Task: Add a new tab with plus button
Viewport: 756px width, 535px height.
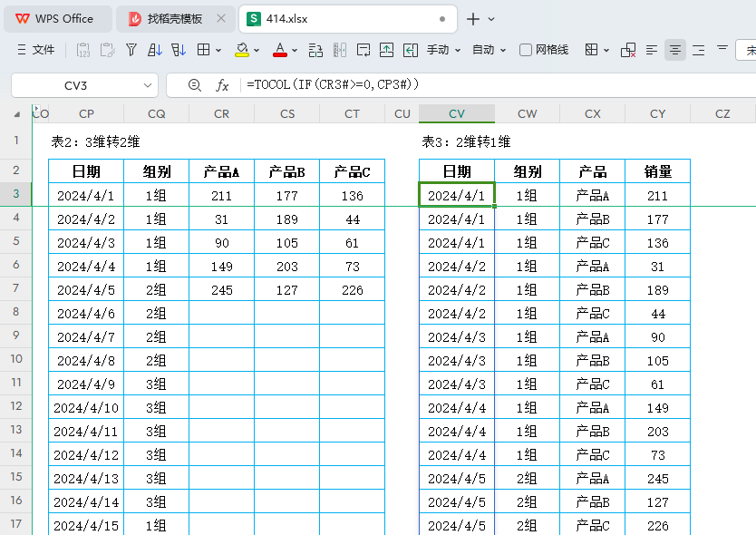Action: pos(473,19)
